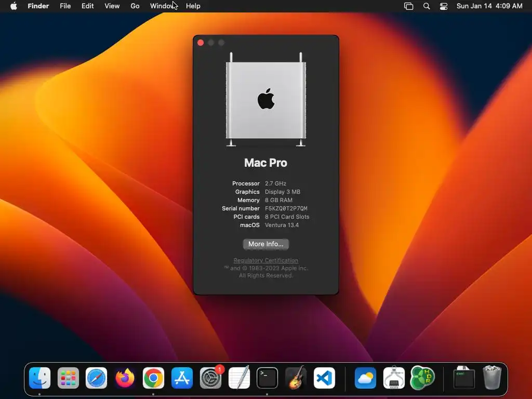Launch Safari from the Dock

click(x=96, y=378)
